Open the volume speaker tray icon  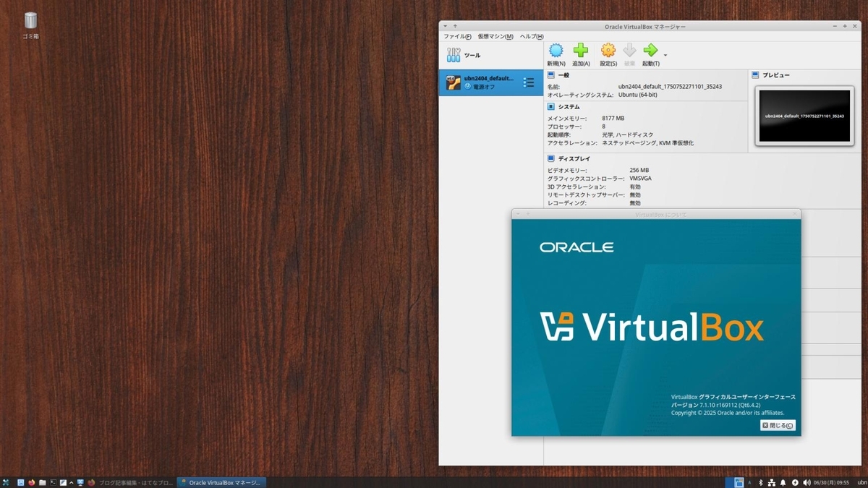pyautogui.click(x=807, y=482)
